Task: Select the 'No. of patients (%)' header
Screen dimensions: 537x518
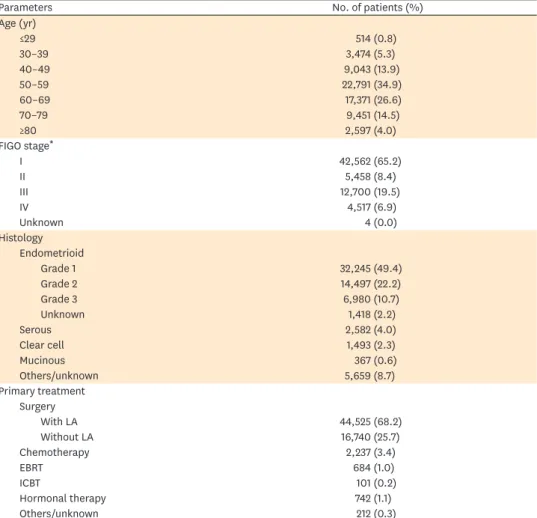Action: (x=377, y=8)
